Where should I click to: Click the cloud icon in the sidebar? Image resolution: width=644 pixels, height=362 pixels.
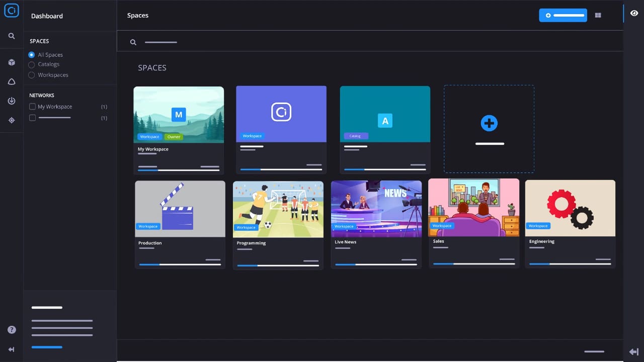pos(11,81)
